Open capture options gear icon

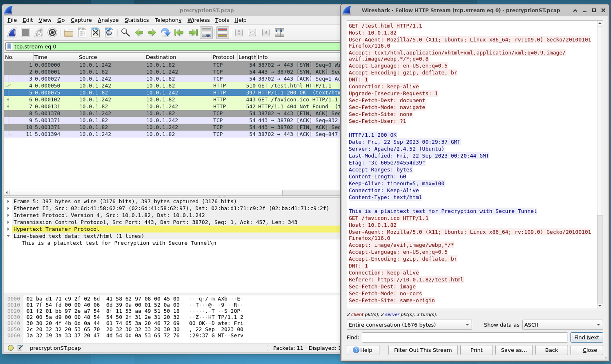tap(52, 33)
